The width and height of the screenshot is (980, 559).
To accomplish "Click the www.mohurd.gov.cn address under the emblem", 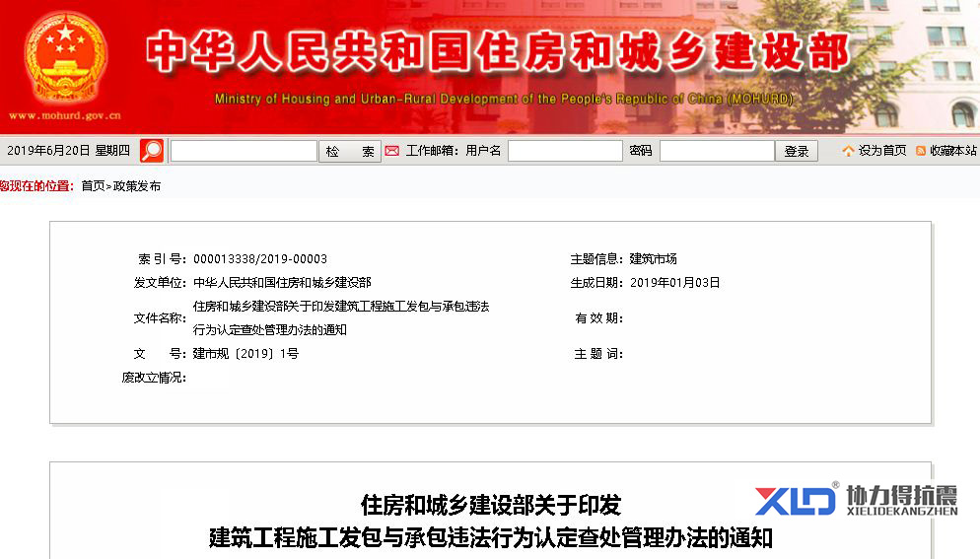I will click(65, 114).
